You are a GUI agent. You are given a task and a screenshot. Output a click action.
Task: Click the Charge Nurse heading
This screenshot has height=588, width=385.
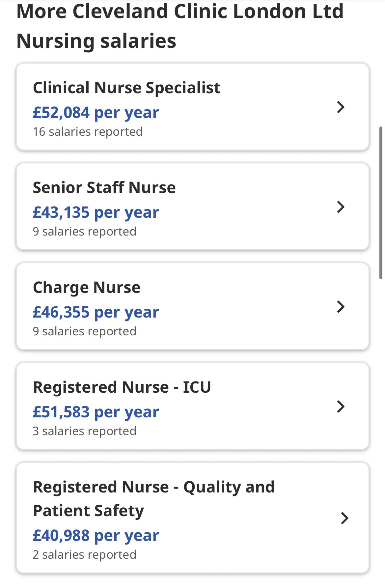tap(87, 288)
